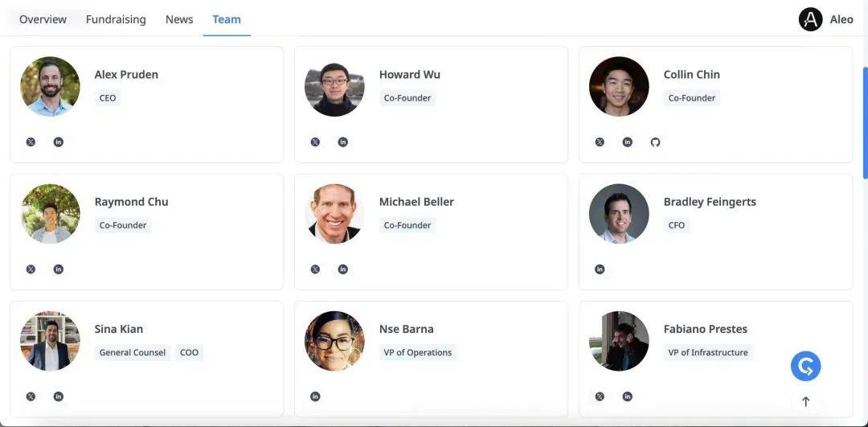Open Fabiano Prestes' X profile icon

point(600,396)
